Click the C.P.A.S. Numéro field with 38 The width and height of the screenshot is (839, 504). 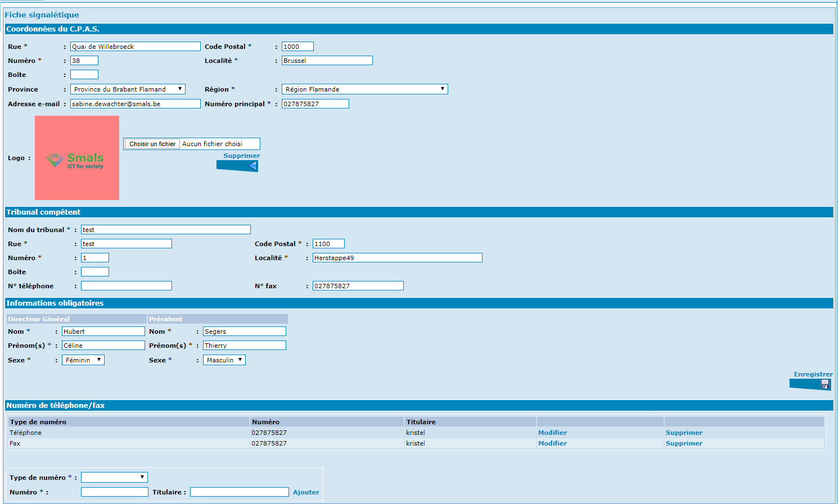84,61
